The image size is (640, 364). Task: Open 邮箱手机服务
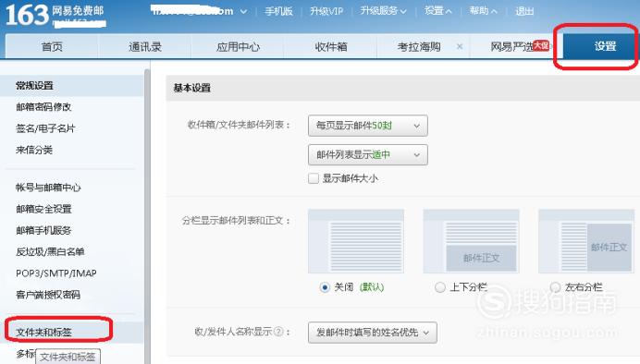pos(43,230)
